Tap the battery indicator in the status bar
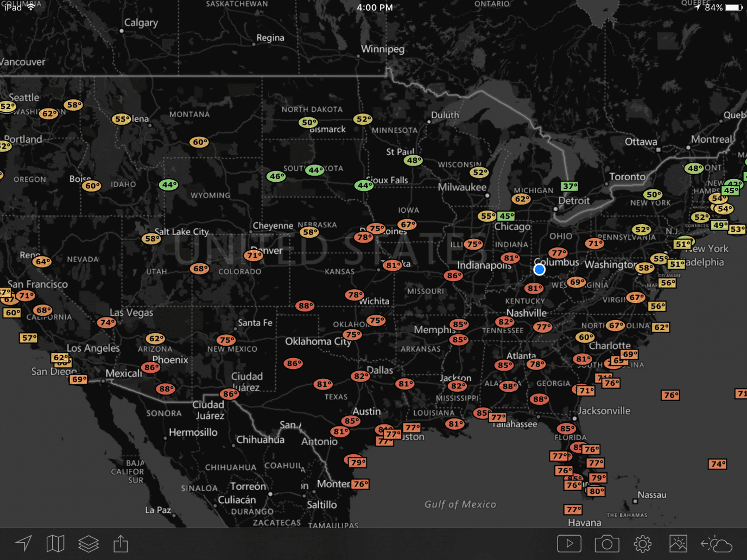Image resolution: width=747 pixels, height=560 pixels. coord(732,8)
